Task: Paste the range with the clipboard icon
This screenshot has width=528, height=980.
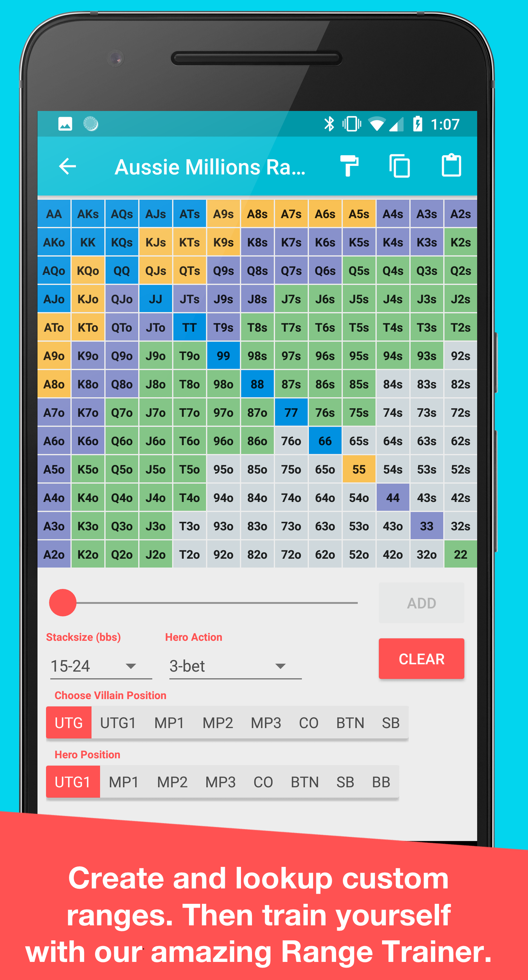Action: pyautogui.click(x=451, y=165)
